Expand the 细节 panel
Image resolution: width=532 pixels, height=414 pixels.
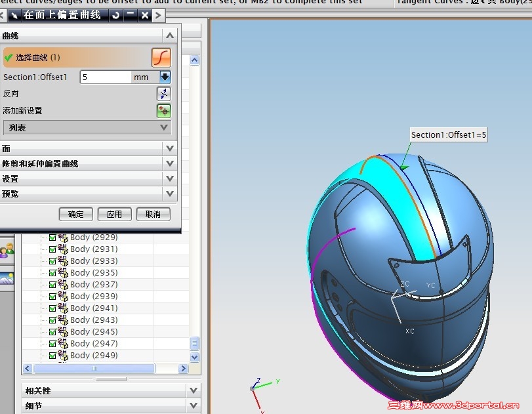(194, 405)
